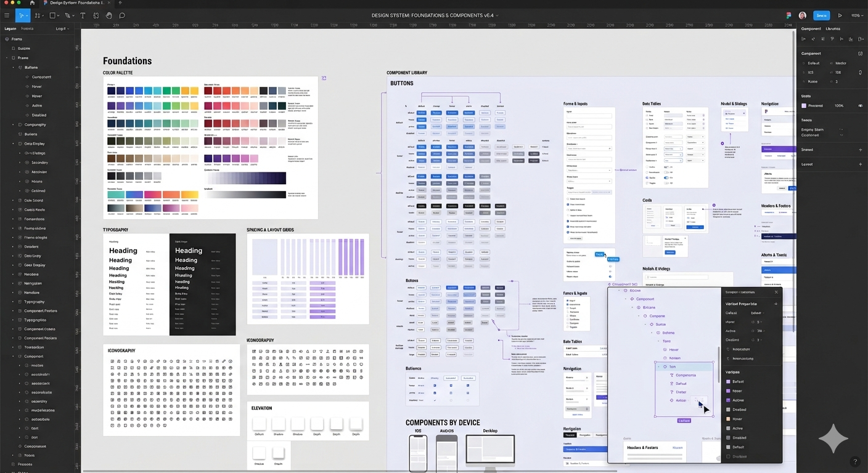Switch to the Layers tab
Viewport: 868px width, 473px height.
tap(10, 28)
